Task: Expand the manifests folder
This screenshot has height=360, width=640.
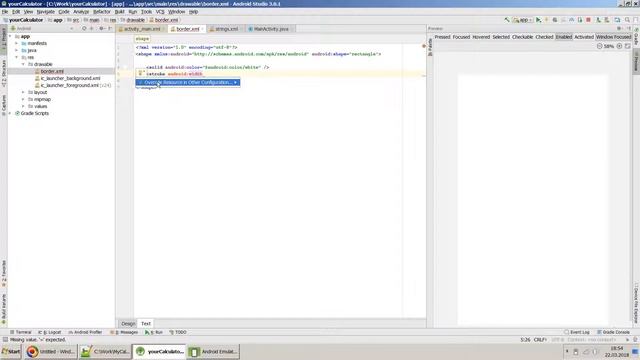Action: pyautogui.click(x=17, y=43)
